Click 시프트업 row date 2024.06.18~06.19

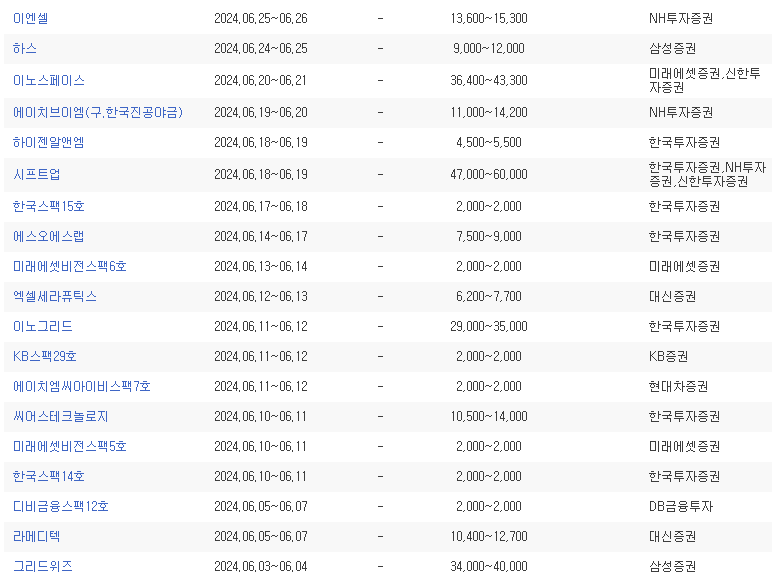261,175
